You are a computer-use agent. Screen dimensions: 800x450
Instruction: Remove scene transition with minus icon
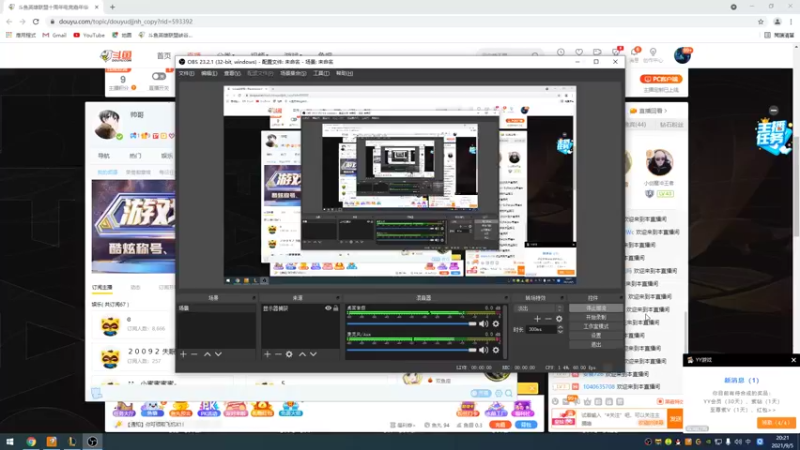click(x=548, y=319)
